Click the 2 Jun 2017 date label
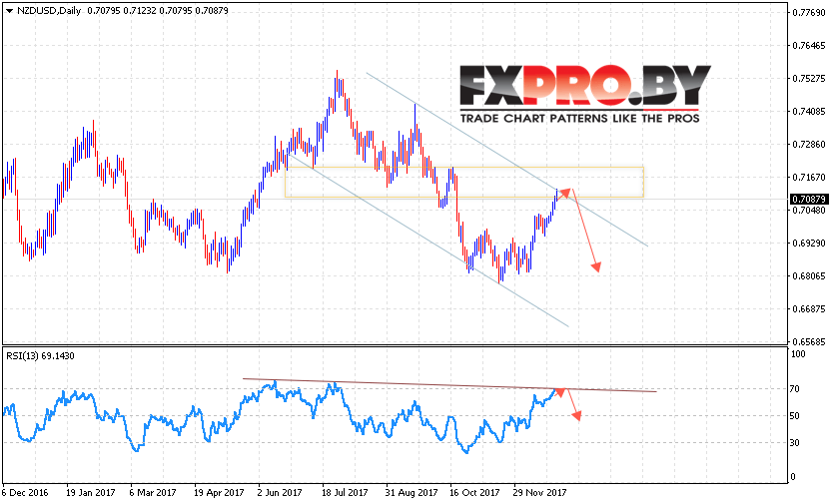The width and height of the screenshot is (830, 504). [x=280, y=493]
